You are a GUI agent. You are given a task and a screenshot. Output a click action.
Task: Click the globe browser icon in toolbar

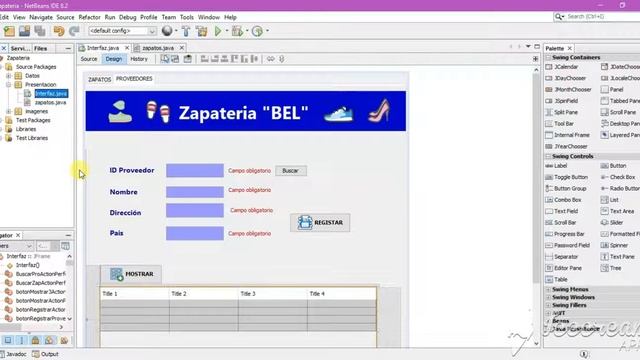pyautogui.click(x=167, y=31)
